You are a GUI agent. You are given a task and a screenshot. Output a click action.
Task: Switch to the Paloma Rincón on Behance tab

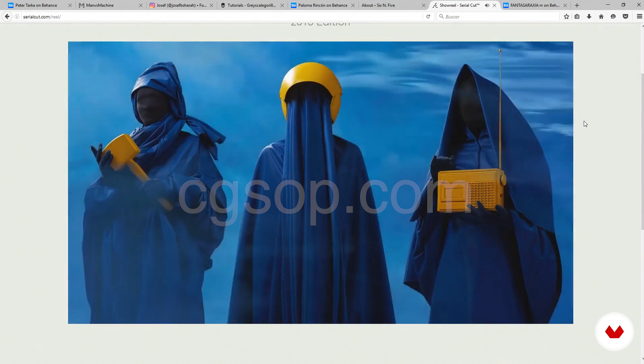tap(323, 5)
